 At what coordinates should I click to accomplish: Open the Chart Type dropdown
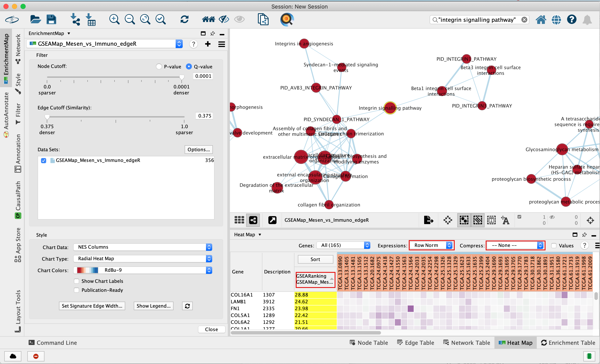coord(143,258)
